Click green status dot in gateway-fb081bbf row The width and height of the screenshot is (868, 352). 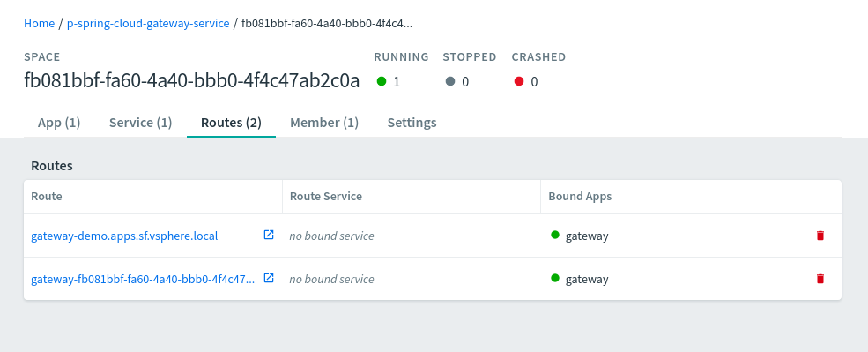[x=555, y=278]
